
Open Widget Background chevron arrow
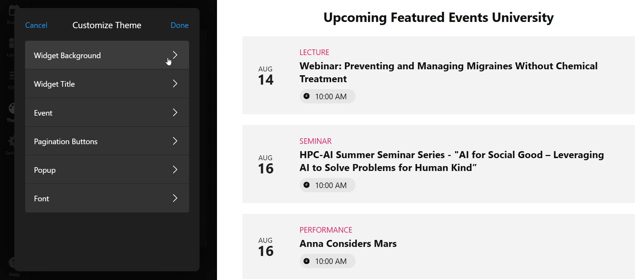click(175, 55)
